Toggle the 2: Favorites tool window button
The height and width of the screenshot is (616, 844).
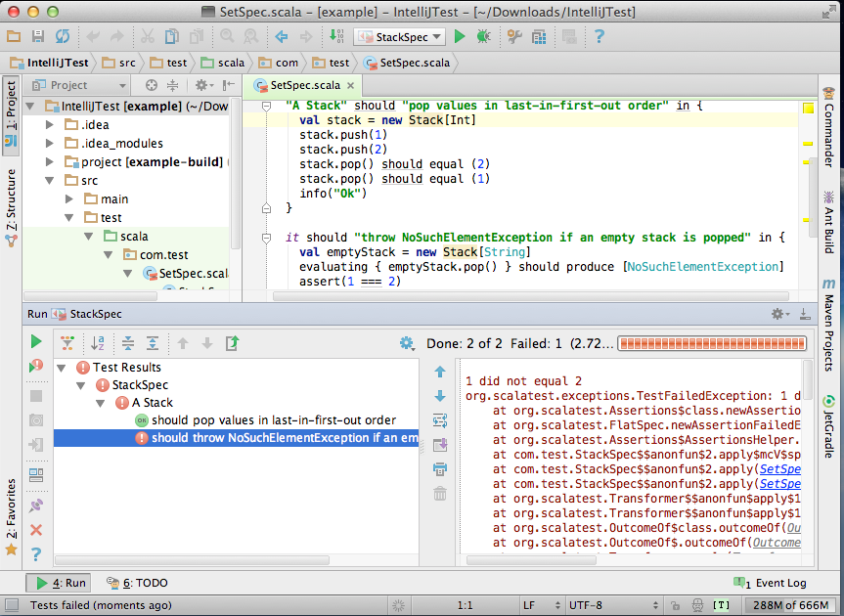(11, 516)
